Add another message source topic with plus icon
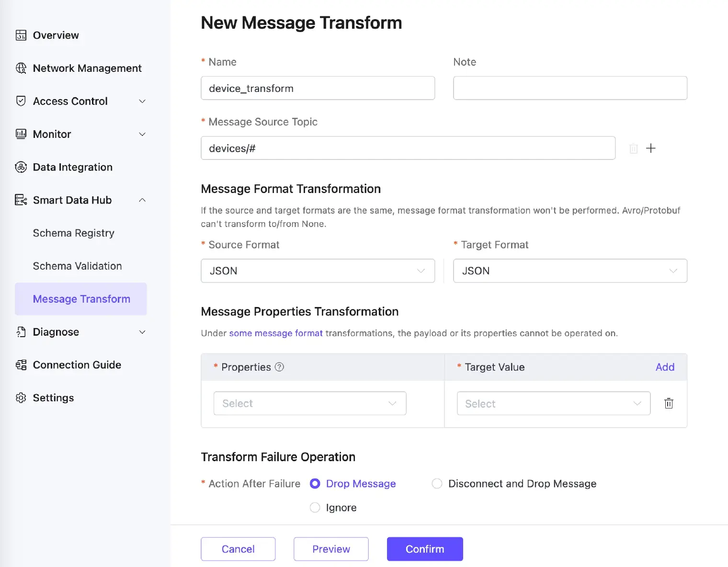The image size is (728, 567). 651,148
